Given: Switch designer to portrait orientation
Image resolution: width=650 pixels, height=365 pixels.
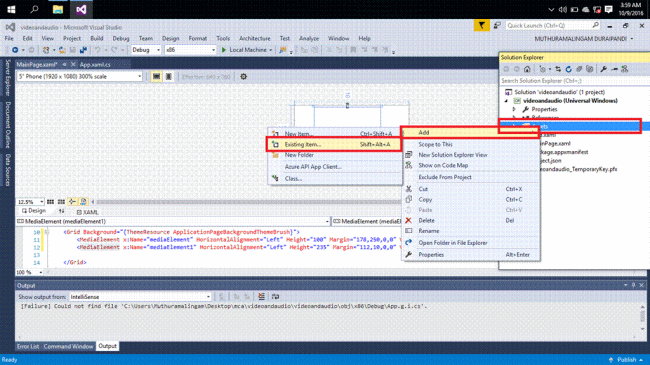Looking at the screenshot, I should 169,76.
